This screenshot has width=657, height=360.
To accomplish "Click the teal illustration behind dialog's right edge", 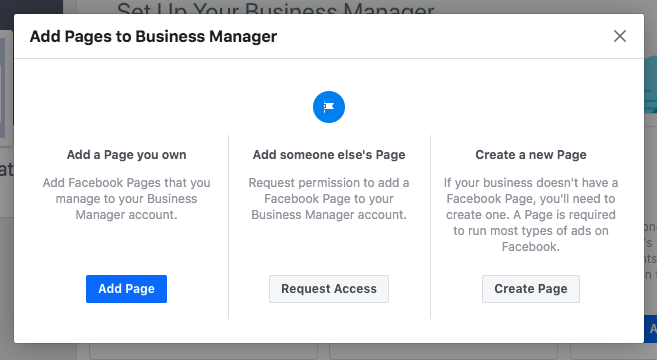I will coord(650,84).
